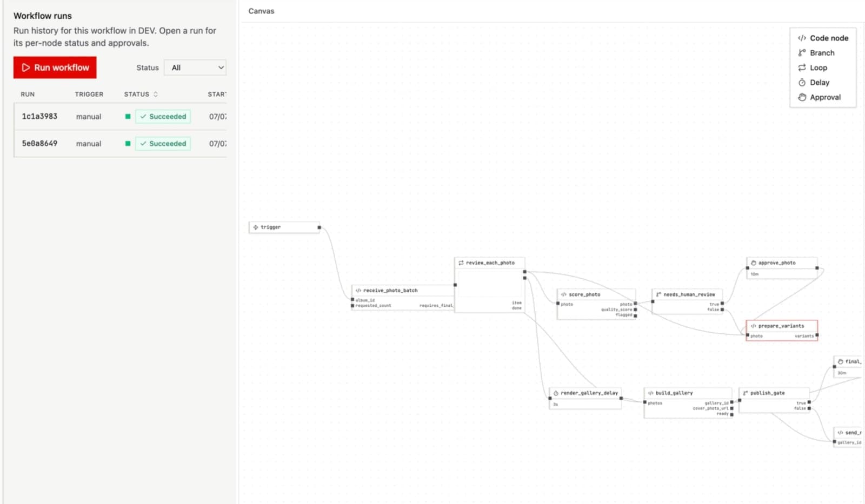The image size is (865, 504).
Task: Click the quality_score port on score_photo
Action: click(x=635, y=310)
